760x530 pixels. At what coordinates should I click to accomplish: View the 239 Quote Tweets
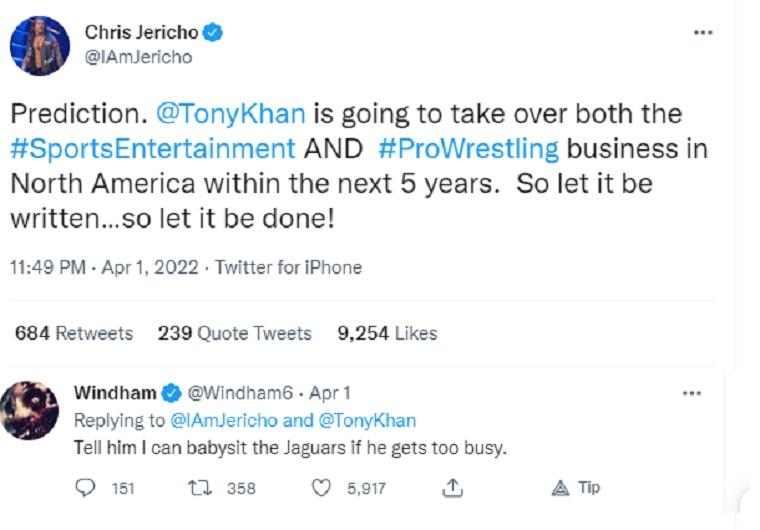coord(234,333)
